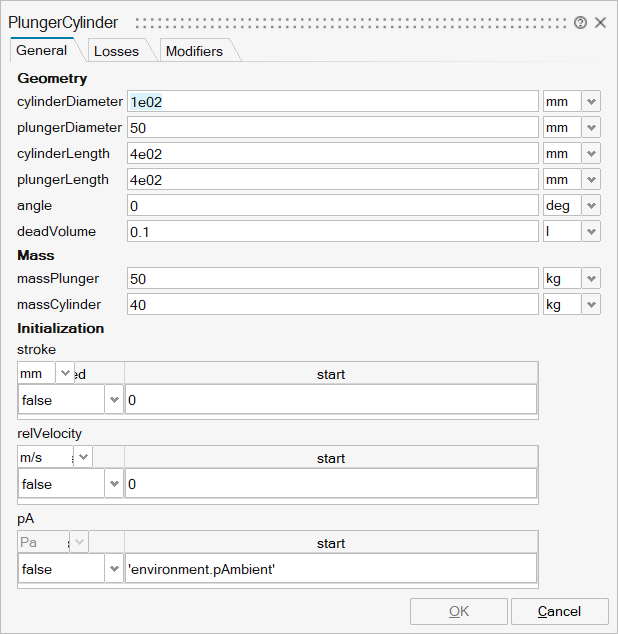Expand the angle unit deg dropdown
Image resolution: width=618 pixels, height=634 pixels.
pyautogui.click(x=591, y=205)
